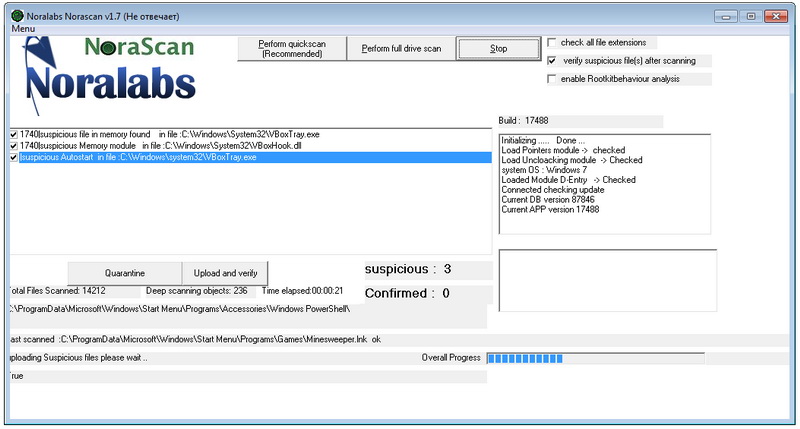
Task: Click the Windows PowerShell path line
Action: pyautogui.click(x=180, y=309)
